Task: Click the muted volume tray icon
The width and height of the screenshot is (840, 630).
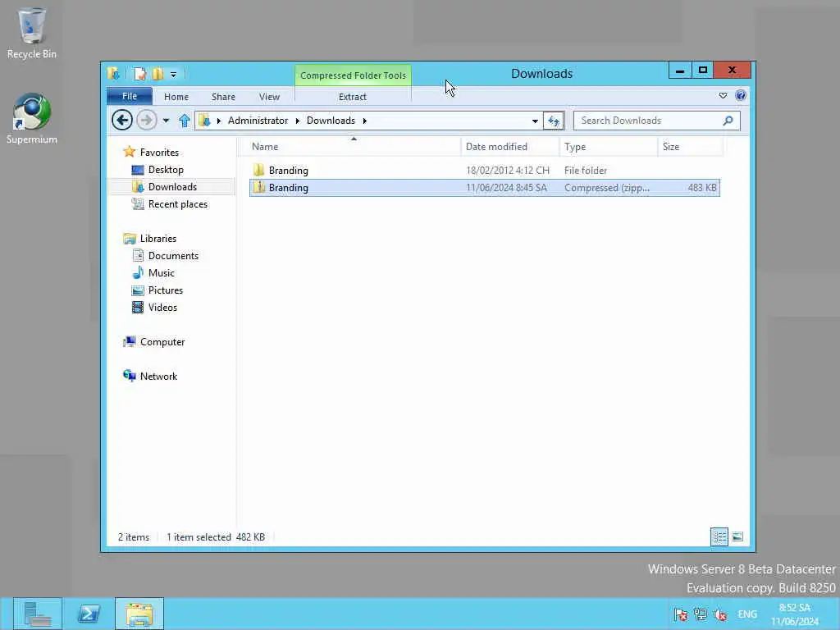Action: 720,614
